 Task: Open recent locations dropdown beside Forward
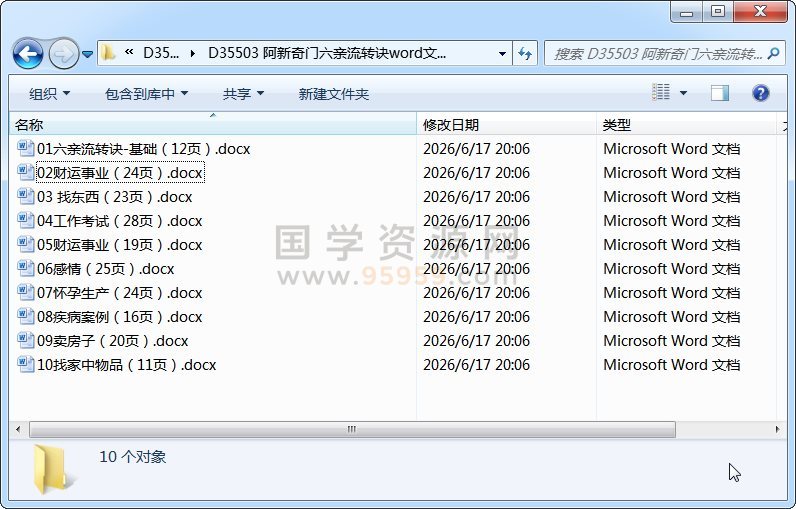(87, 54)
